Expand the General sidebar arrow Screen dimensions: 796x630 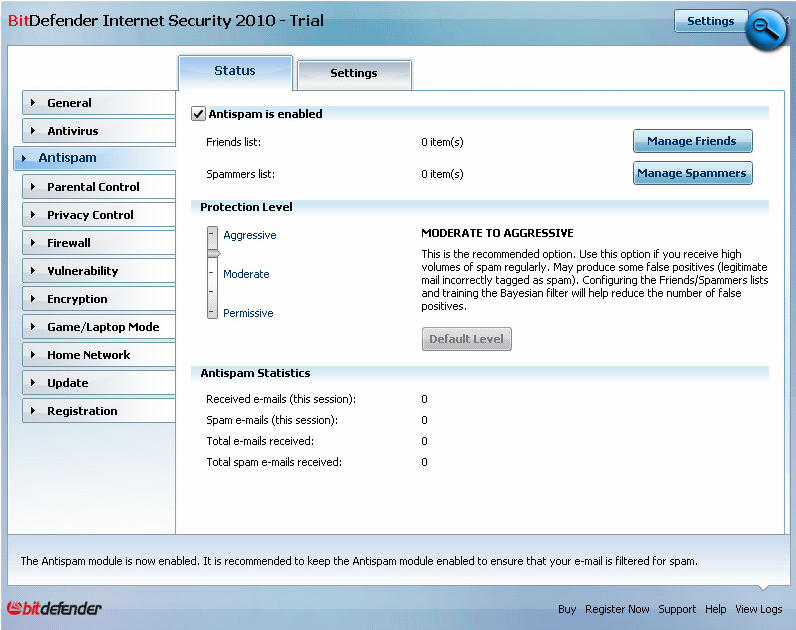(x=33, y=103)
